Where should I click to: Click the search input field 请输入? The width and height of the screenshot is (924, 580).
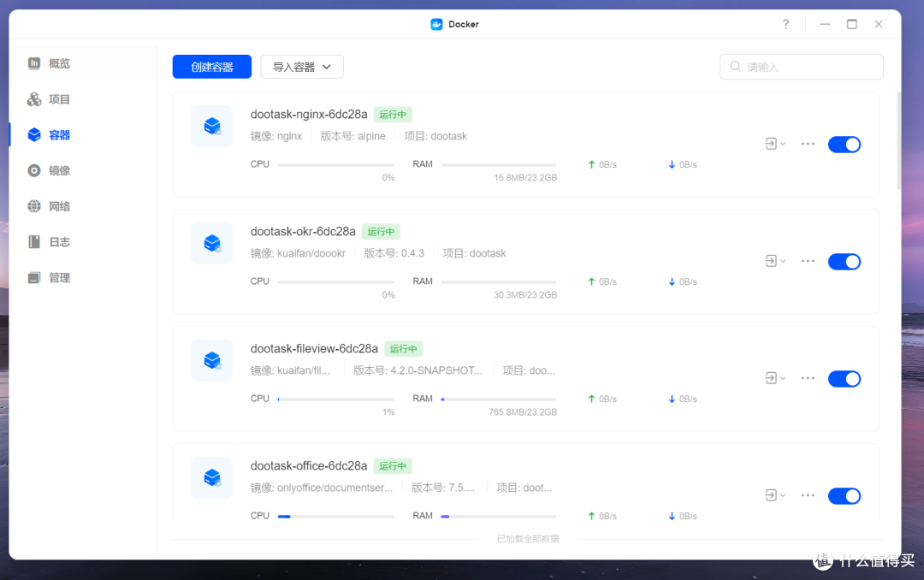tap(801, 66)
